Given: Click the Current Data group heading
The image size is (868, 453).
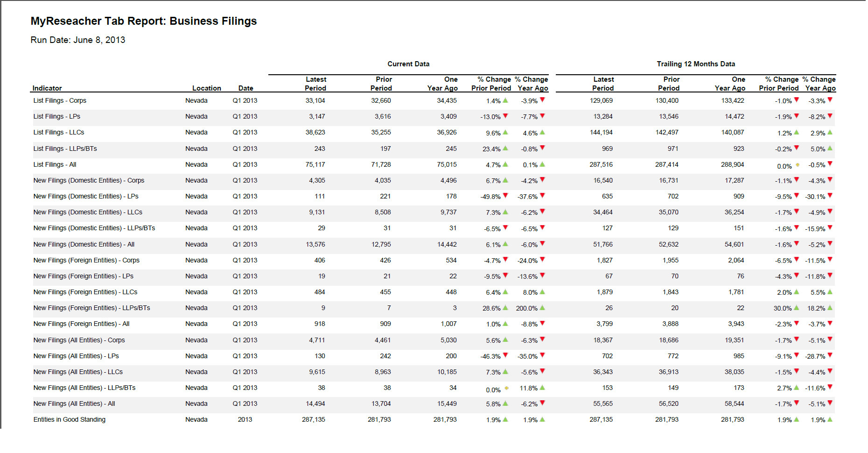Looking at the screenshot, I should coord(408,64).
